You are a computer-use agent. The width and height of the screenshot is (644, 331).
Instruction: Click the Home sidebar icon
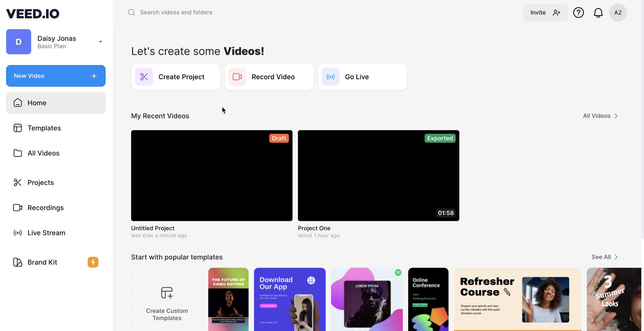[x=17, y=103]
